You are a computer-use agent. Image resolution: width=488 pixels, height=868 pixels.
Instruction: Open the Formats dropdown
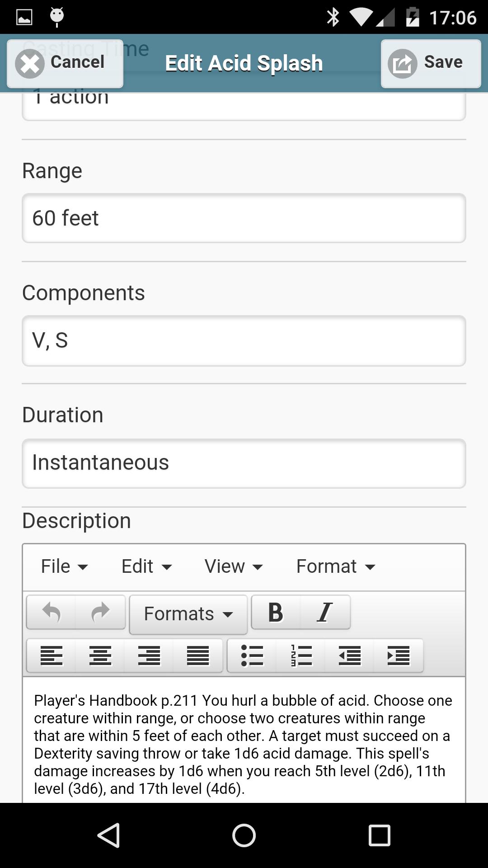188,614
